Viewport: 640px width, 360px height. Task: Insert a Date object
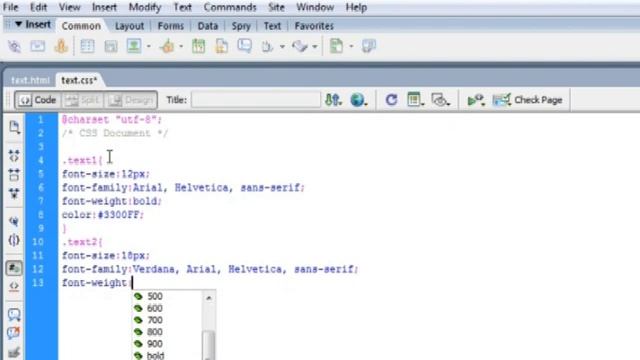pyautogui.click(x=198, y=46)
